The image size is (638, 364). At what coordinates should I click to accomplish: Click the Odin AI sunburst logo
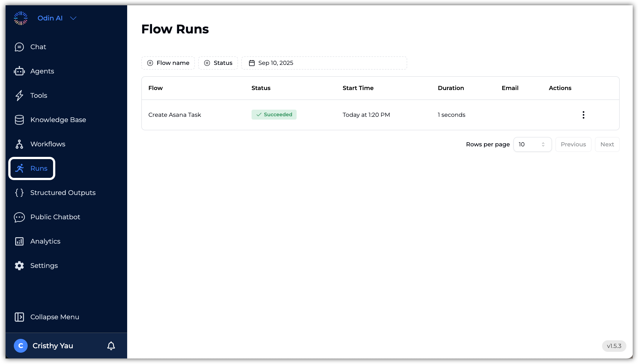(21, 18)
